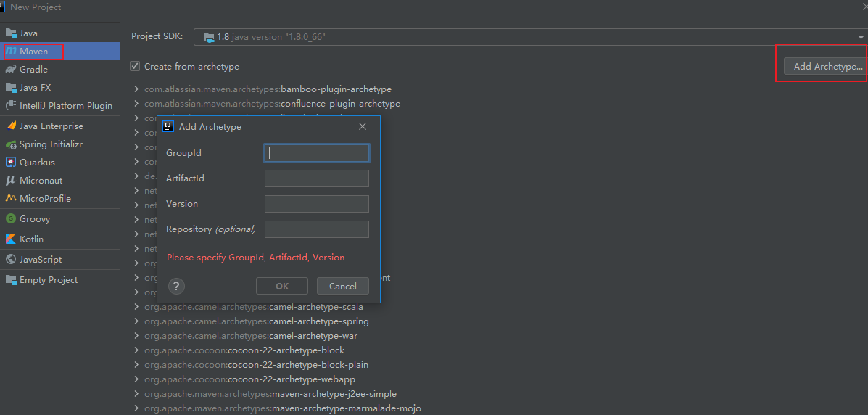Click the Micronaut mu icon
Viewport: 868px width, 415px height.
coord(11,181)
